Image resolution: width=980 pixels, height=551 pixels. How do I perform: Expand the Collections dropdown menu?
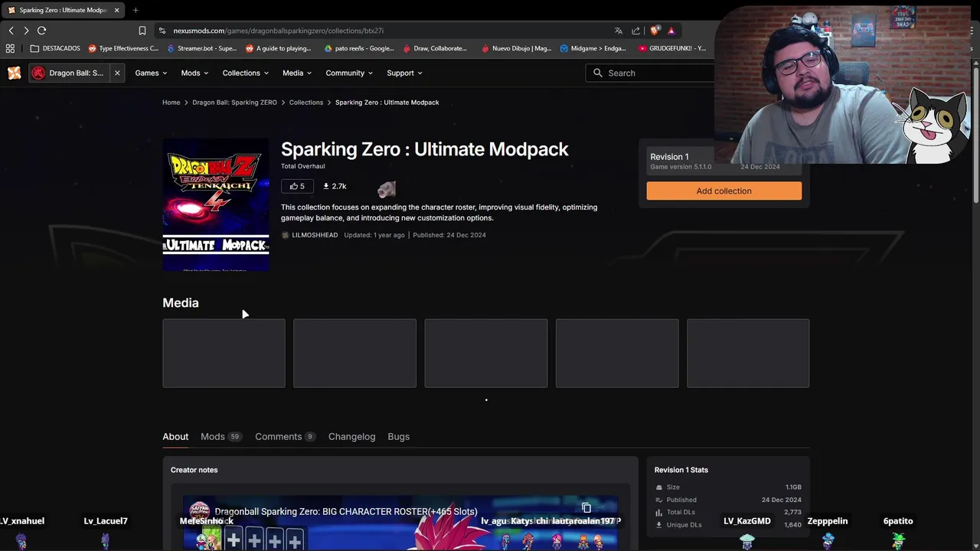(x=246, y=73)
